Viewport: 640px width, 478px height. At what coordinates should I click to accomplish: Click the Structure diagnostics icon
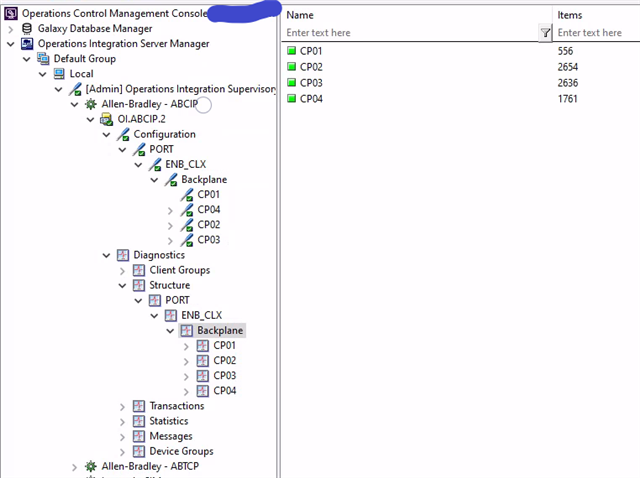click(x=139, y=285)
